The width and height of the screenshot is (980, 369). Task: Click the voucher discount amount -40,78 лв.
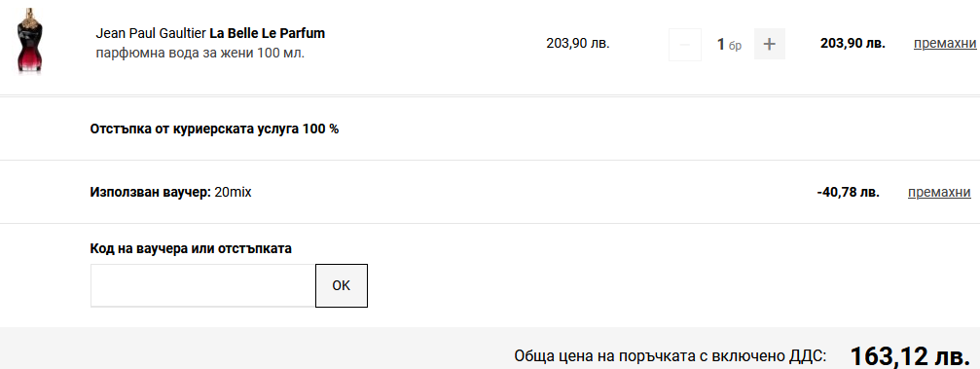[848, 192]
